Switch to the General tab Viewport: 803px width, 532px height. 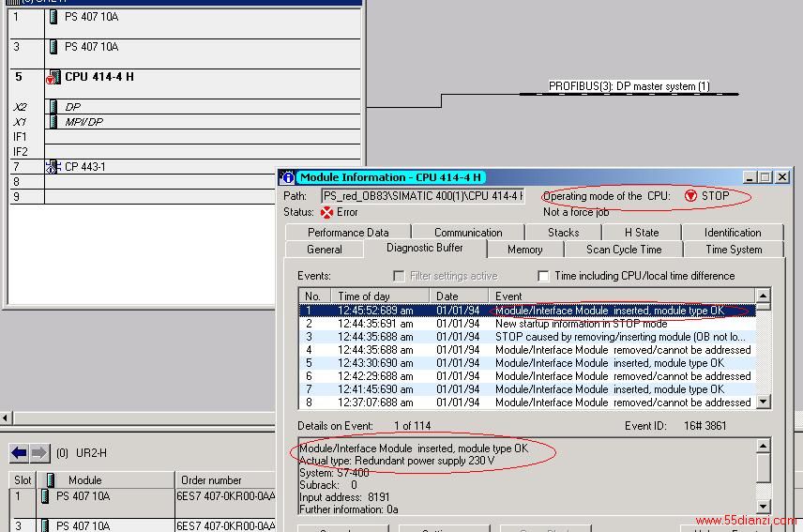pos(325,250)
